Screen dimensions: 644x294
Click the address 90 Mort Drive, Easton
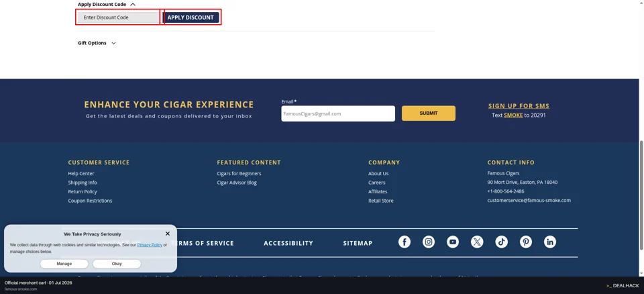[x=523, y=182]
